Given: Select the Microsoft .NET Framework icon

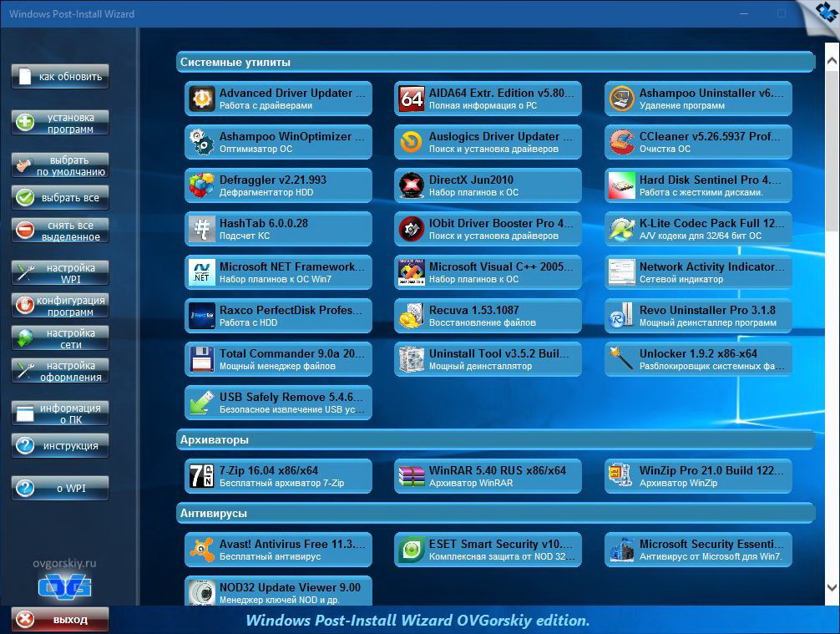Looking at the screenshot, I should (x=202, y=272).
